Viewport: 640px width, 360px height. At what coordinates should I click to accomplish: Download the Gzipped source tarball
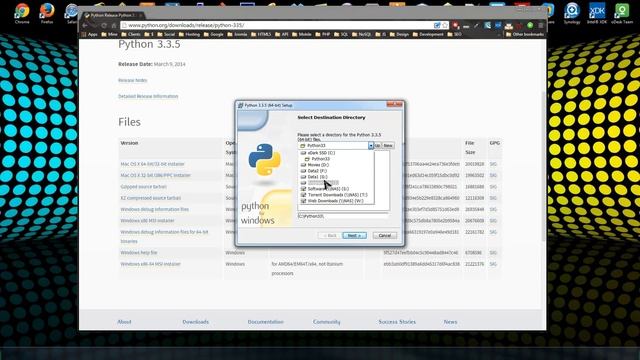pyautogui.click(x=144, y=187)
